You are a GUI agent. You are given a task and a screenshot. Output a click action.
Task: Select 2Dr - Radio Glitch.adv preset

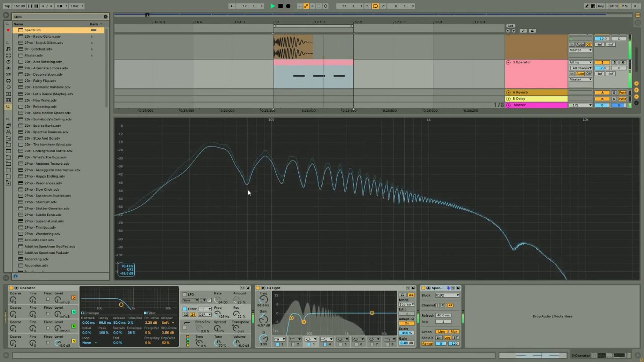[43, 36]
